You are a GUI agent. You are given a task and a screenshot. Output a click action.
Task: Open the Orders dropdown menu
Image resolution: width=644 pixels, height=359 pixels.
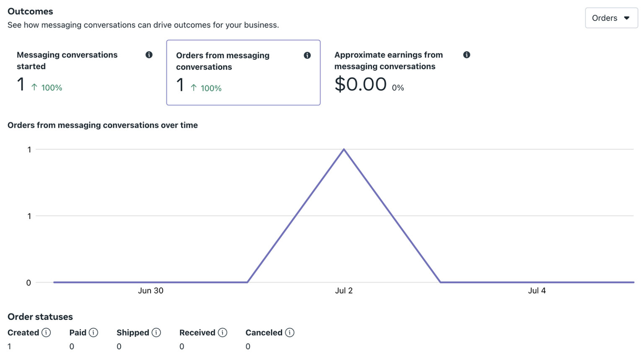611,18
